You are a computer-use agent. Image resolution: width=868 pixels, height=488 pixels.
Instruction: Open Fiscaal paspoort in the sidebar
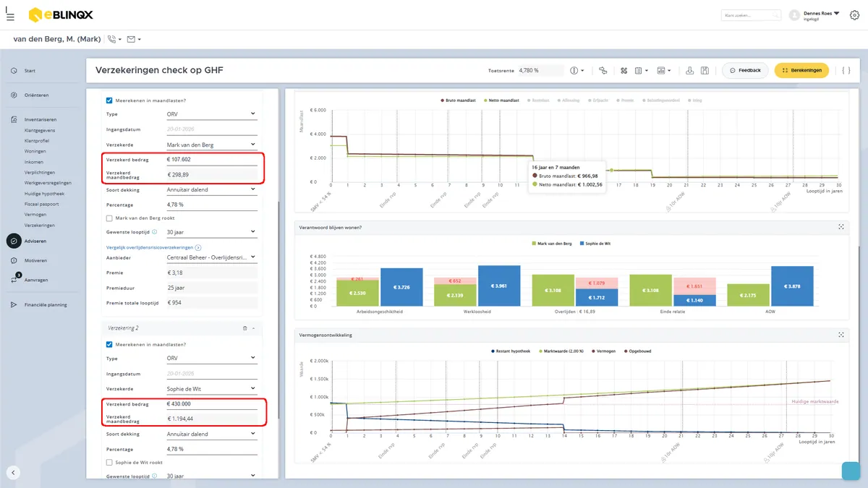tap(41, 204)
